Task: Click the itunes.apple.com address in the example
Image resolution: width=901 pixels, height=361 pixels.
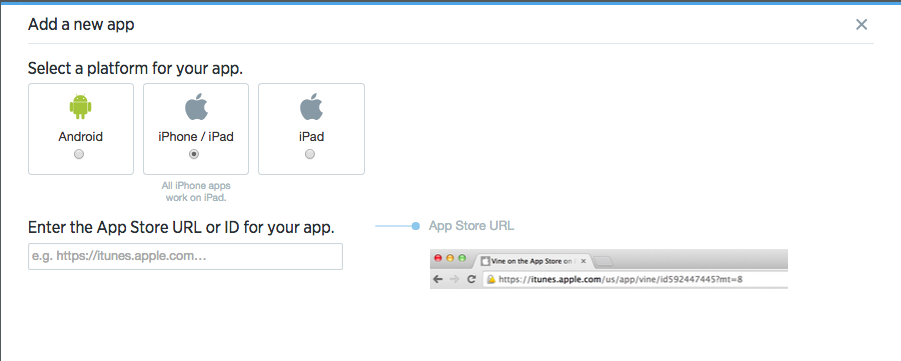Action: click(x=621, y=279)
